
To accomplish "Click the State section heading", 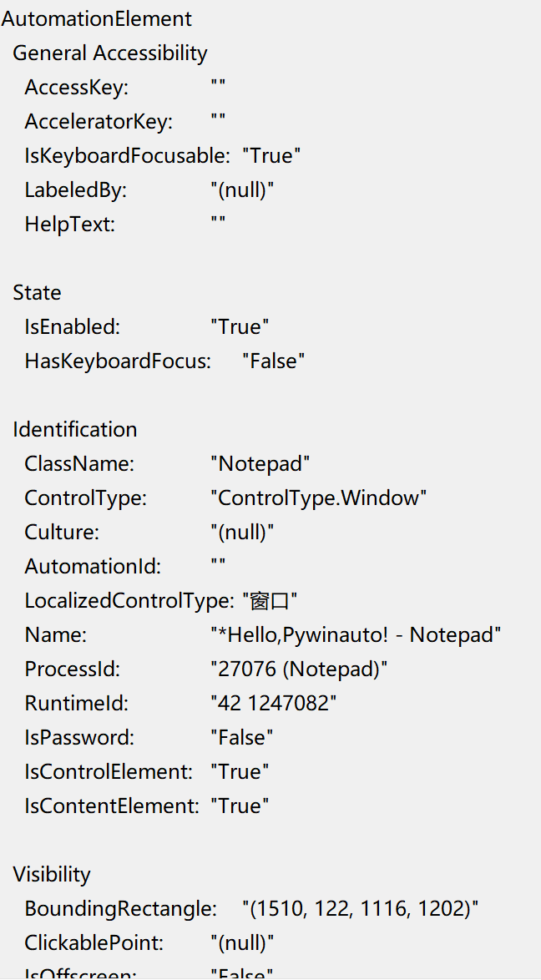I will coord(38,292).
